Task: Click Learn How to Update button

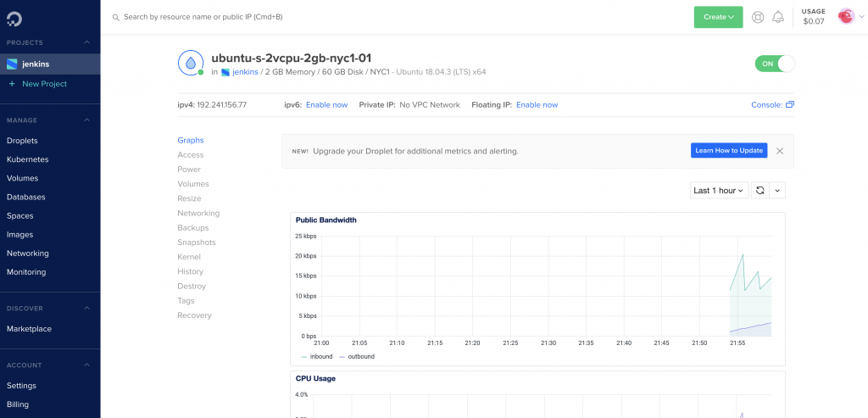Action: 729,151
